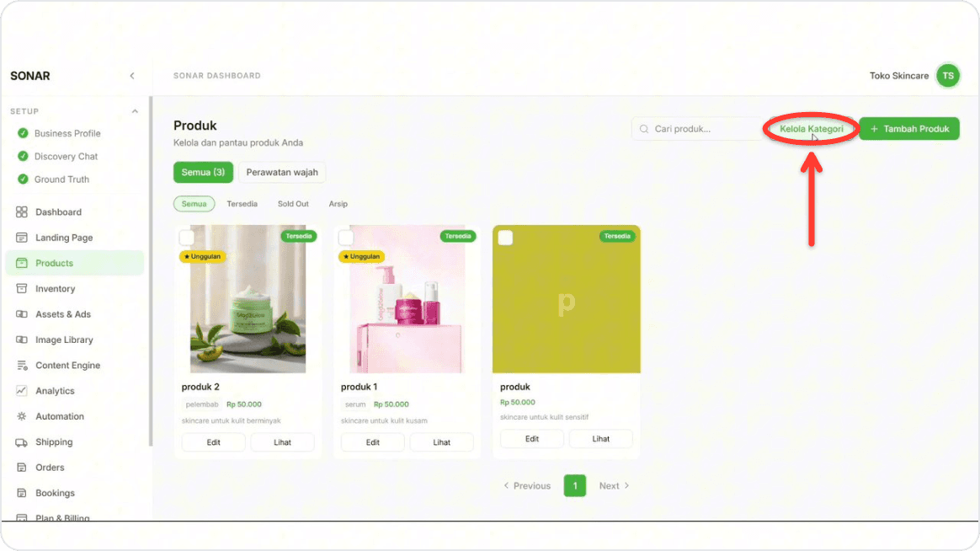The image size is (980, 551).
Task: Click the Assets & Ads icon
Action: (22, 314)
